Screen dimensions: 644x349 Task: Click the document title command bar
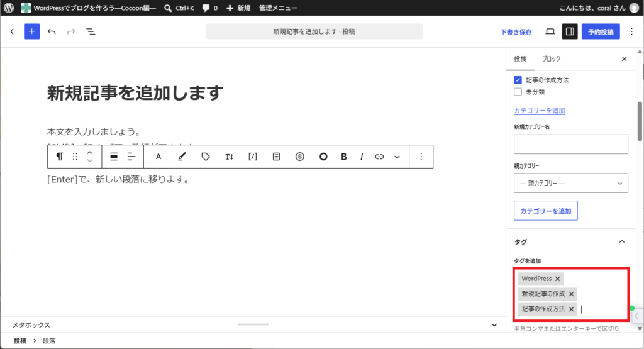pos(314,31)
